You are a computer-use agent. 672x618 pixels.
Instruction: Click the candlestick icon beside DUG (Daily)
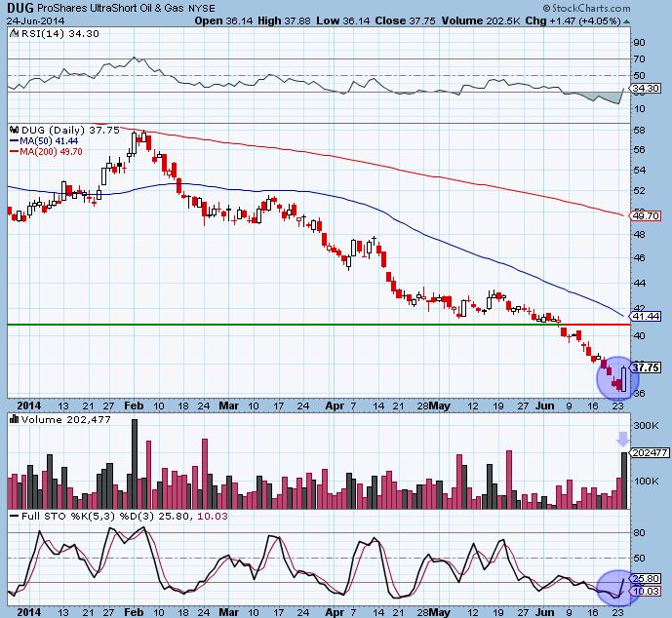[15, 130]
